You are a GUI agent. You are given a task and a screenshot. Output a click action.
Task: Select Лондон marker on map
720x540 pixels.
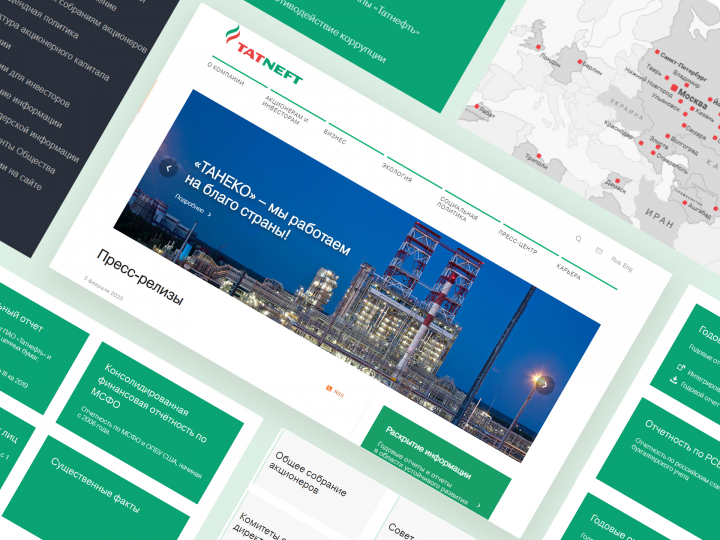coord(539,47)
